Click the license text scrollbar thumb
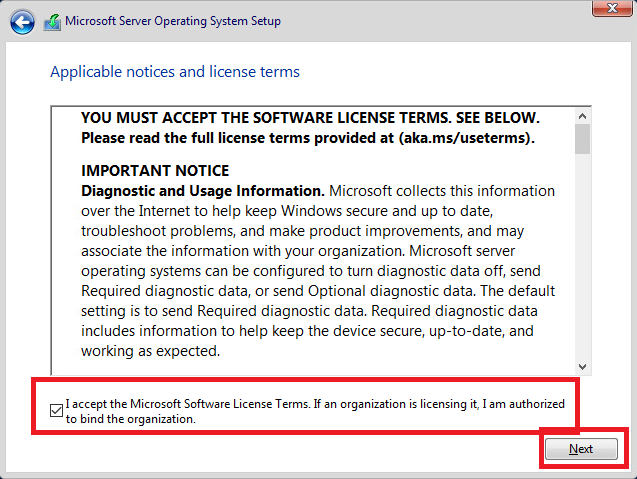The width and height of the screenshot is (637, 479). pos(582,138)
